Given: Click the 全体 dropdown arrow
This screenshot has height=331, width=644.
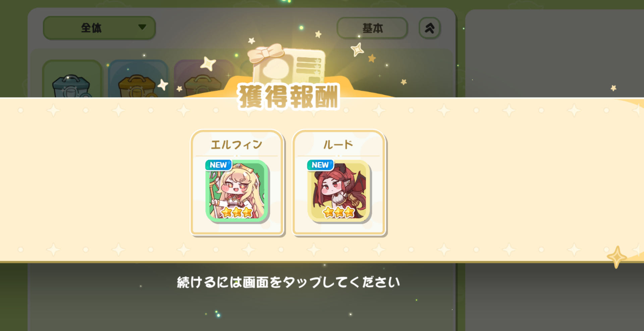Looking at the screenshot, I should point(142,27).
